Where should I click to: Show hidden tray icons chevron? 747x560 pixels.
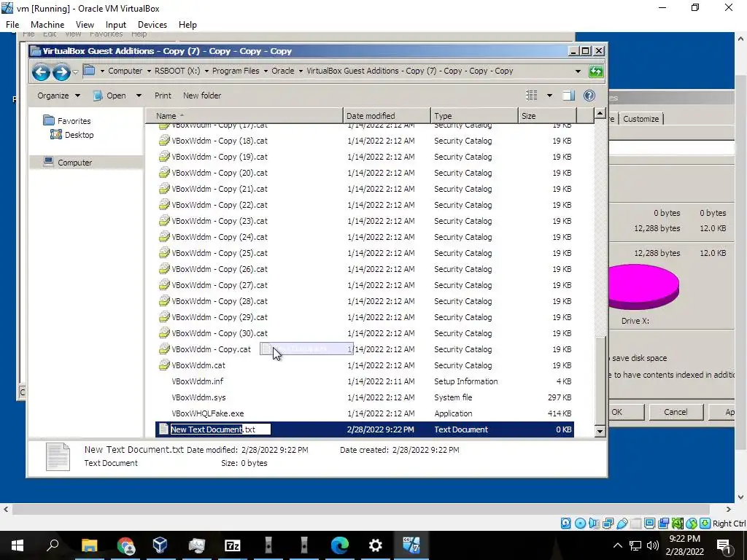[x=617, y=545]
